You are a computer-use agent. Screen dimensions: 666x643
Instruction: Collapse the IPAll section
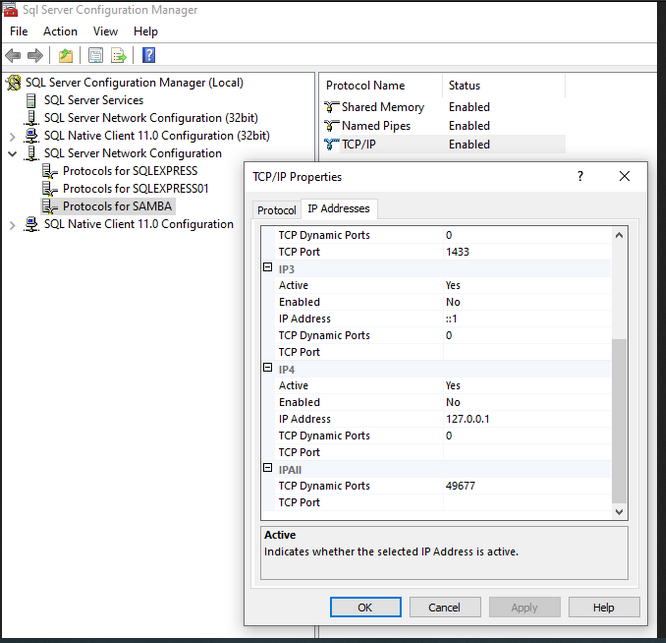[x=268, y=468]
